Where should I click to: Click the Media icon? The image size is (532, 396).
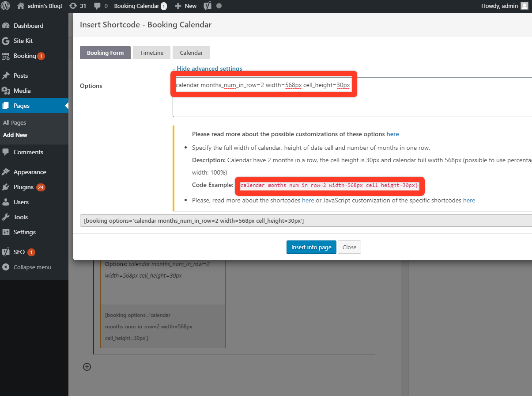6,91
